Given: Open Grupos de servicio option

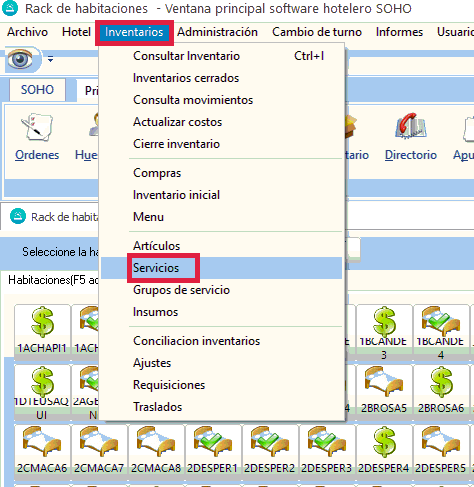Looking at the screenshot, I should [221, 290].
